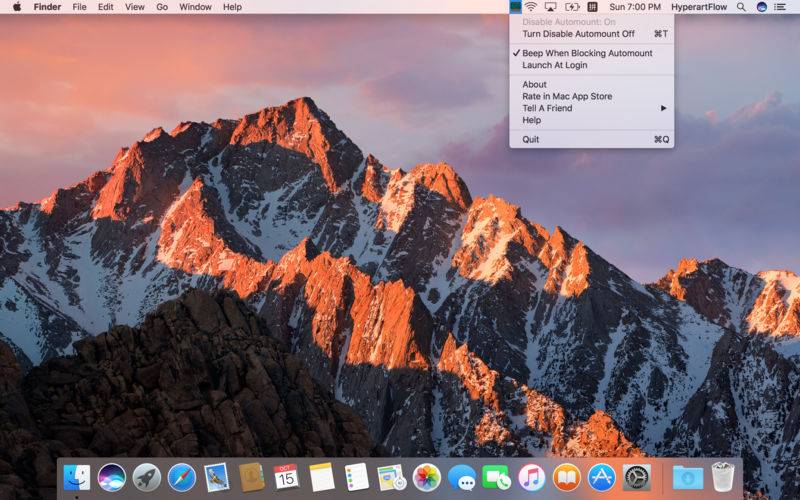
Task: Open the App Store Dock icon
Action: [602, 477]
